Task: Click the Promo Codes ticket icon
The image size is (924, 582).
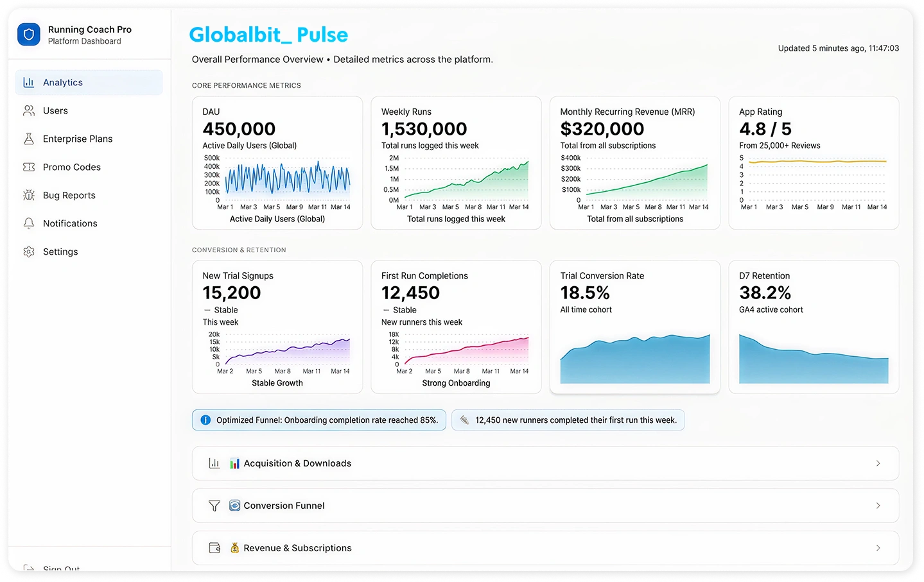Action: point(29,167)
